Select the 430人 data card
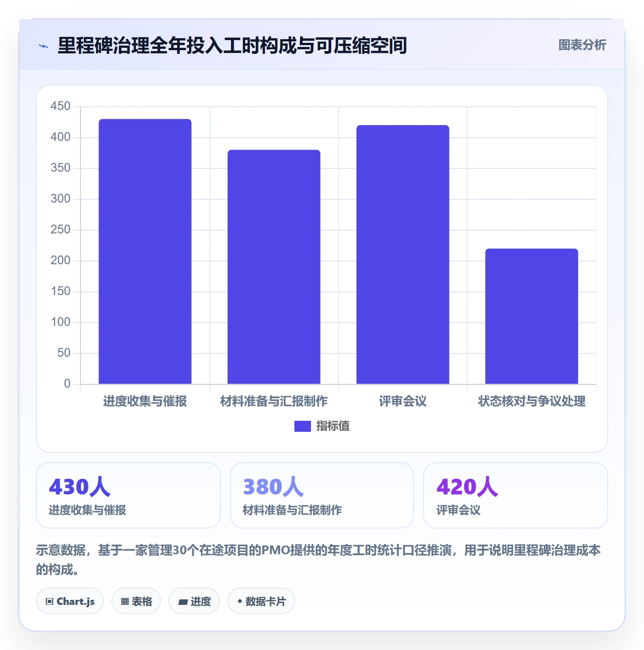 coord(128,495)
